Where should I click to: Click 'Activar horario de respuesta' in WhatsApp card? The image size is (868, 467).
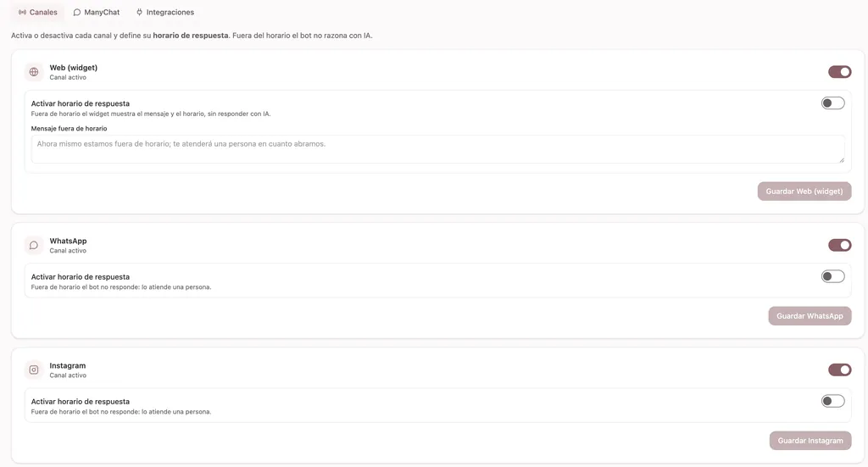tap(81, 276)
